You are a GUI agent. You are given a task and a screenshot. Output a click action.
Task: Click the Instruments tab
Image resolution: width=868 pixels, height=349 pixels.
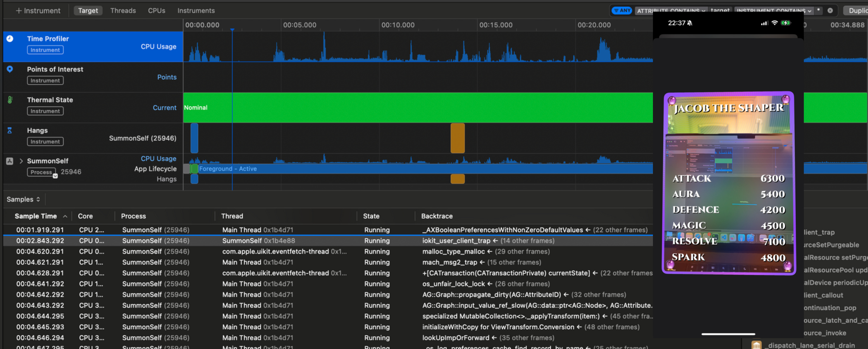196,11
